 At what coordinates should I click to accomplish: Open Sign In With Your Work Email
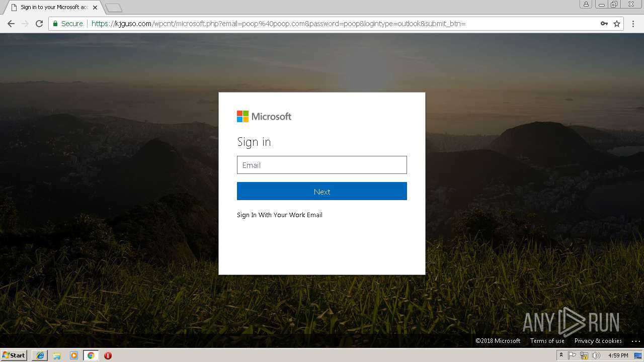point(280,215)
